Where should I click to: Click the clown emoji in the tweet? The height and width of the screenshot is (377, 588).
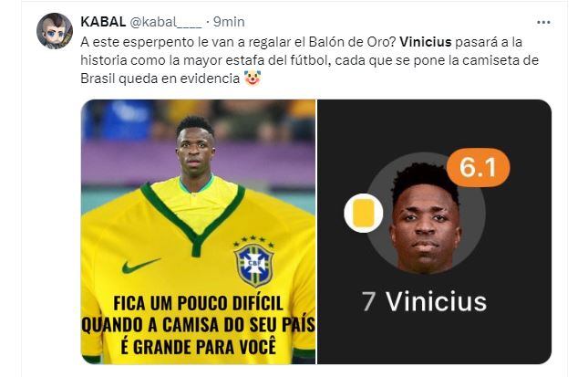253,79
